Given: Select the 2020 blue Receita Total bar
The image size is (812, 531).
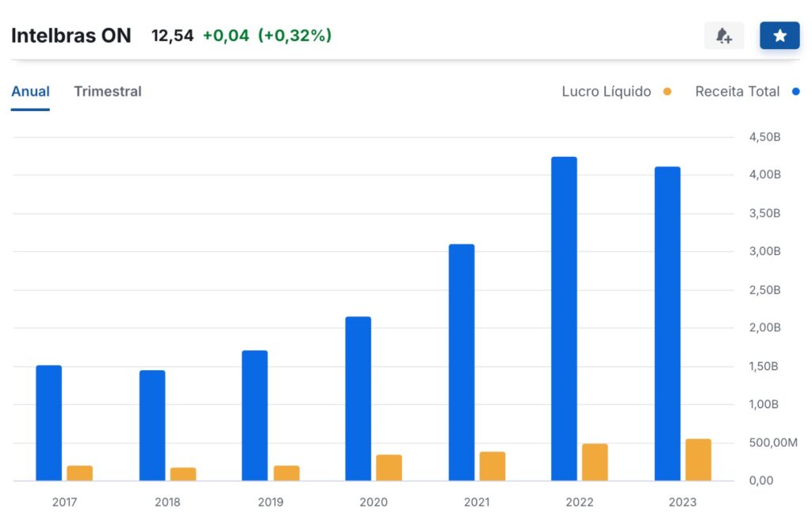Looking at the screenshot, I should pos(358,399).
